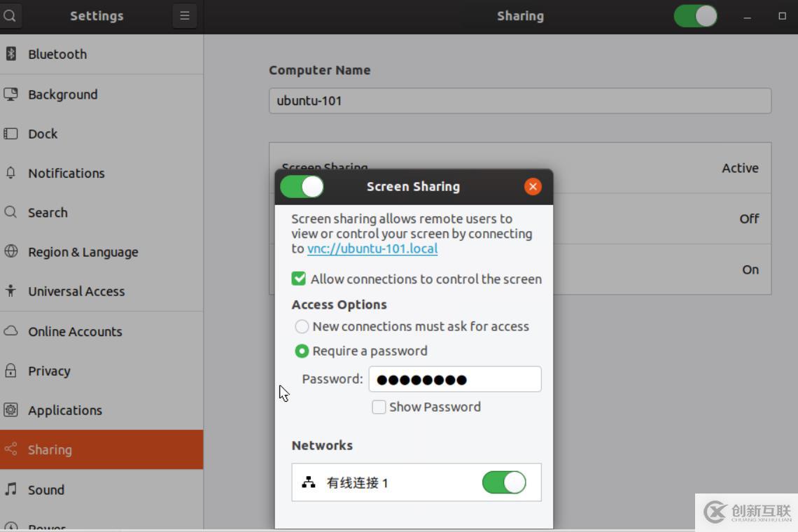Select Privacy in sidebar

click(101, 370)
